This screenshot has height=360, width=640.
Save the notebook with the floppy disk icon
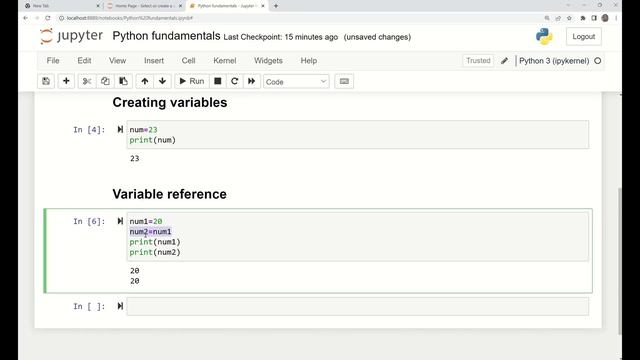46,81
